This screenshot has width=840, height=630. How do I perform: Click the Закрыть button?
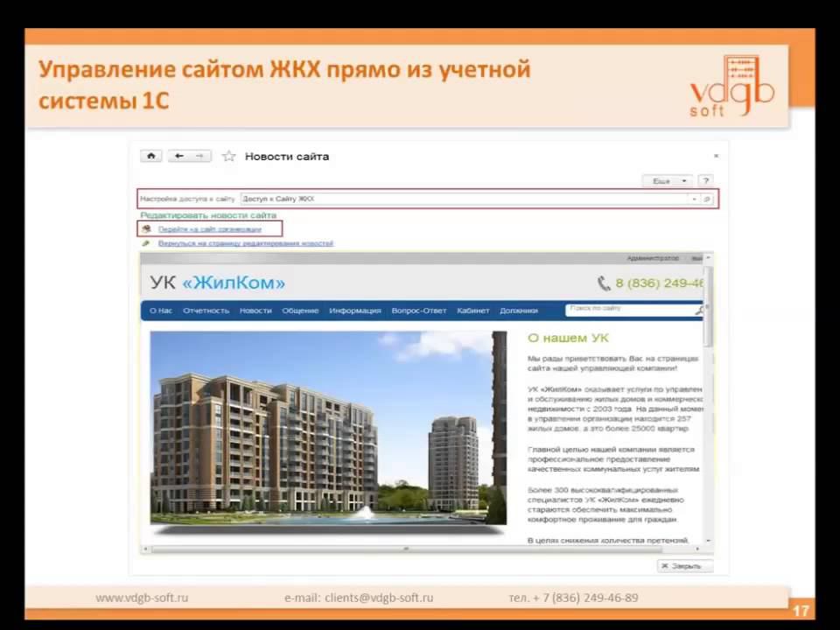(x=685, y=566)
